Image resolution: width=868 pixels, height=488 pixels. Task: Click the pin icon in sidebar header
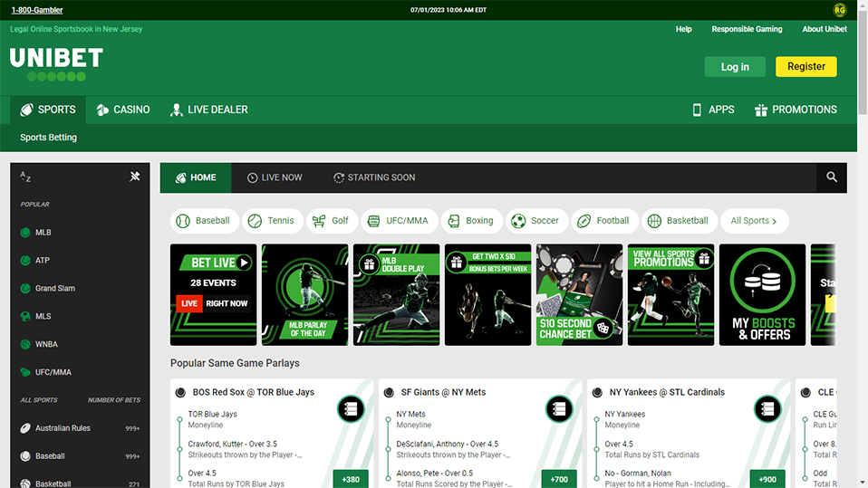coord(135,177)
